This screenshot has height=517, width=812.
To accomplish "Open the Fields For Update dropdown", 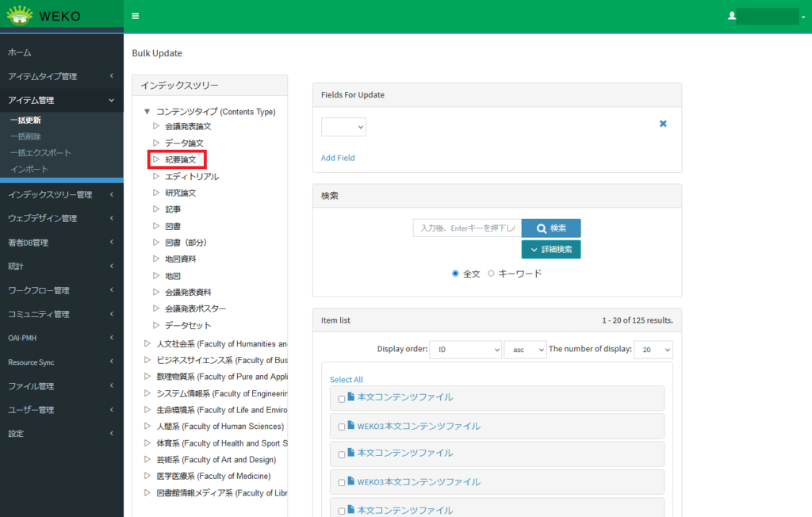I will [343, 127].
